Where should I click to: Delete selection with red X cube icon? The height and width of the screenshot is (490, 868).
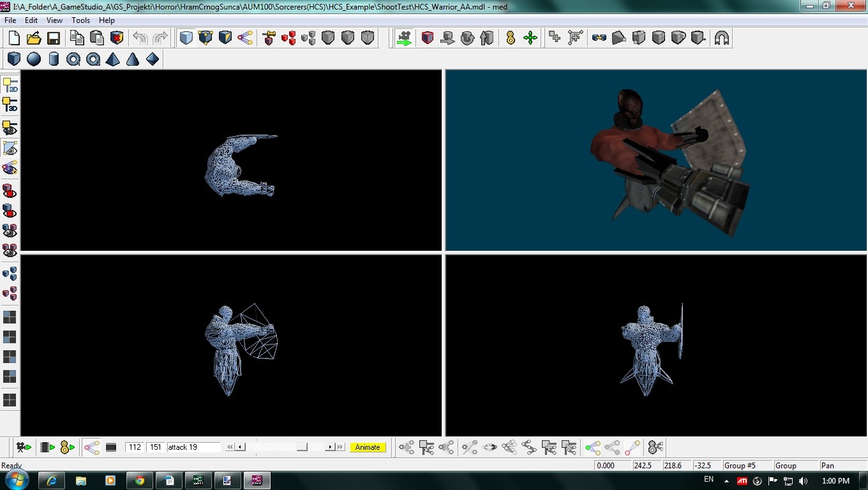pos(117,38)
